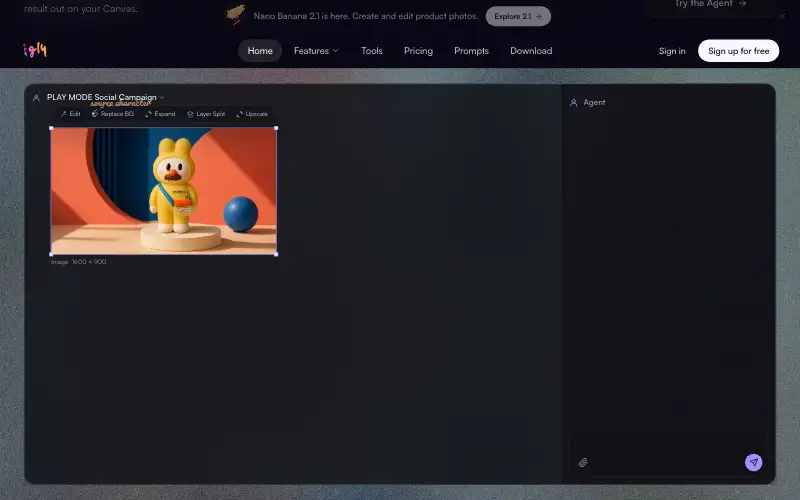Open the Download page
This screenshot has height=500, width=800.
pos(531,51)
